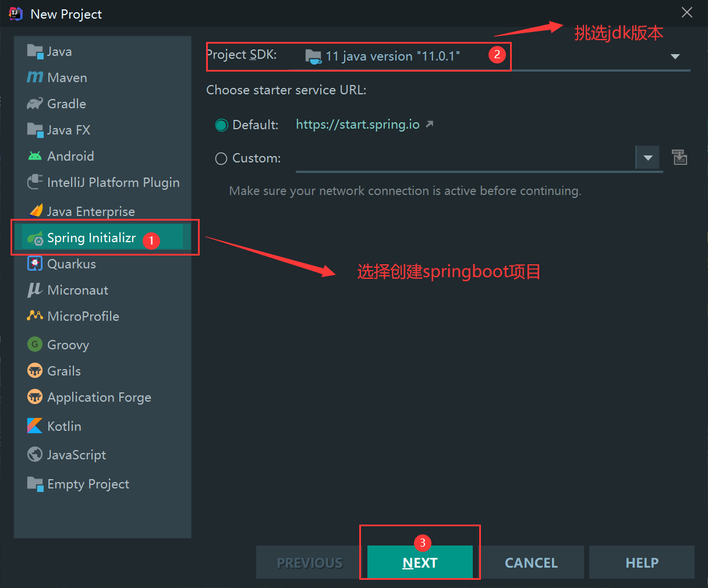Viewport: 708px width, 588px height.
Task: Select Groovy in the project list
Action: click(68, 345)
